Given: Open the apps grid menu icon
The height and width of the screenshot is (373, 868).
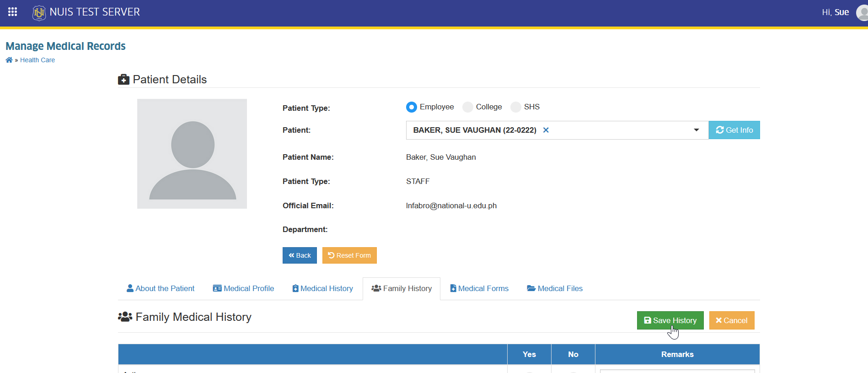Looking at the screenshot, I should coord(12,12).
